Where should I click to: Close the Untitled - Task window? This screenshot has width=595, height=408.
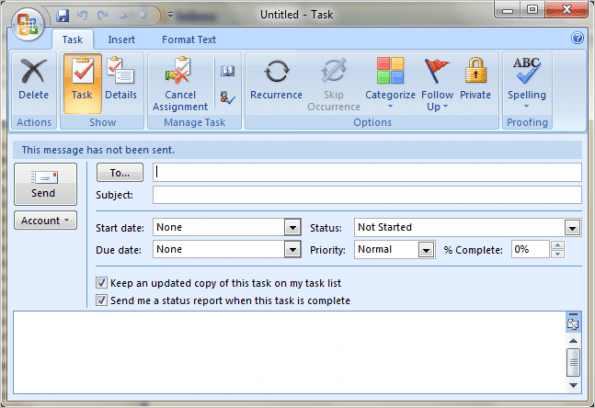[567, 9]
